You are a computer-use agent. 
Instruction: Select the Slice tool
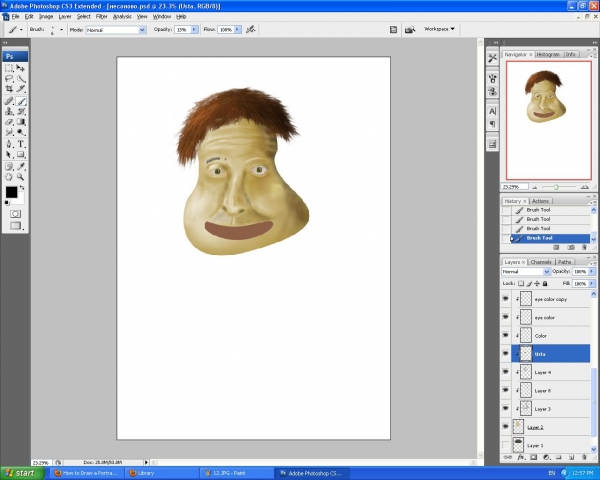tap(21, 89)
